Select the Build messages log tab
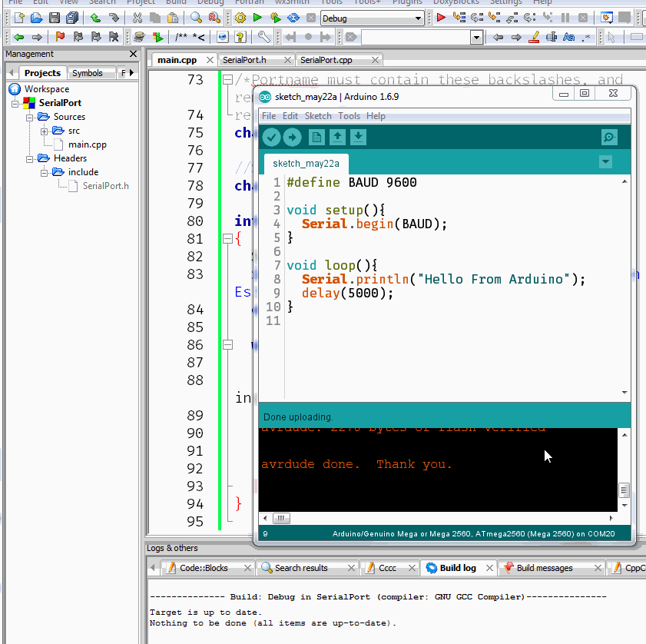646x644 pixels. (544, 568)
